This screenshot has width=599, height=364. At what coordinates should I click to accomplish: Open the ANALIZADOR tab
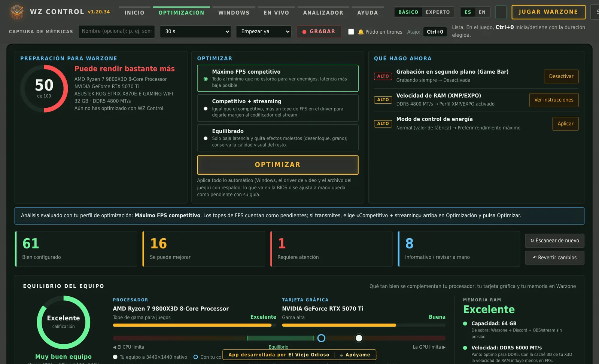(323, 12)
